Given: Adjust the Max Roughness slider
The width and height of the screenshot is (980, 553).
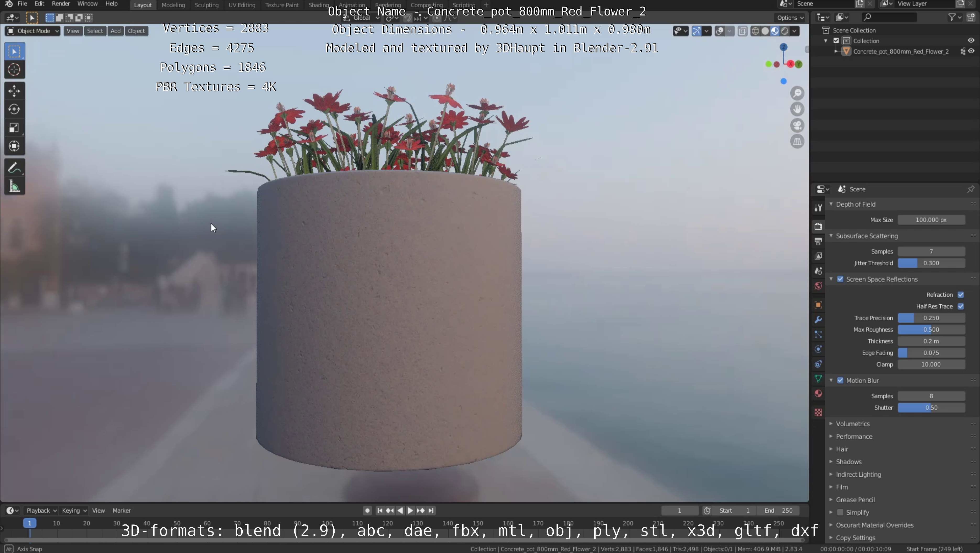Looking at the screenshot, I should [x=931, y=330].
